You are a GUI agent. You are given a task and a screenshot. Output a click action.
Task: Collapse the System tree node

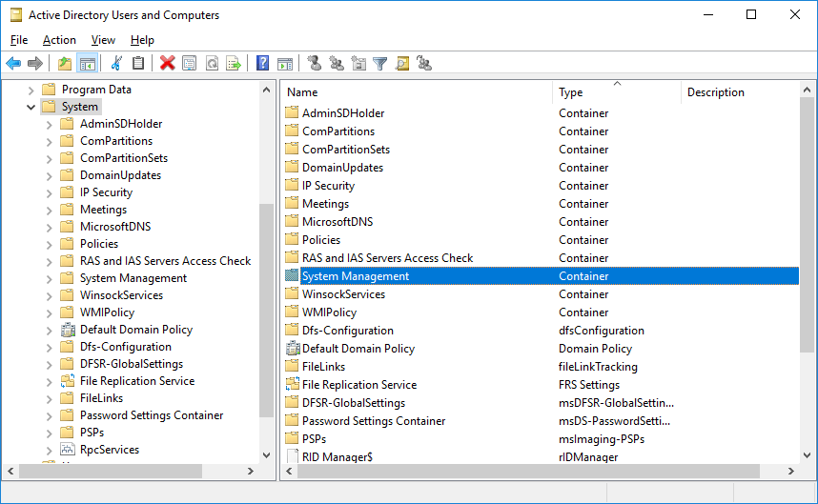[31, 107]
